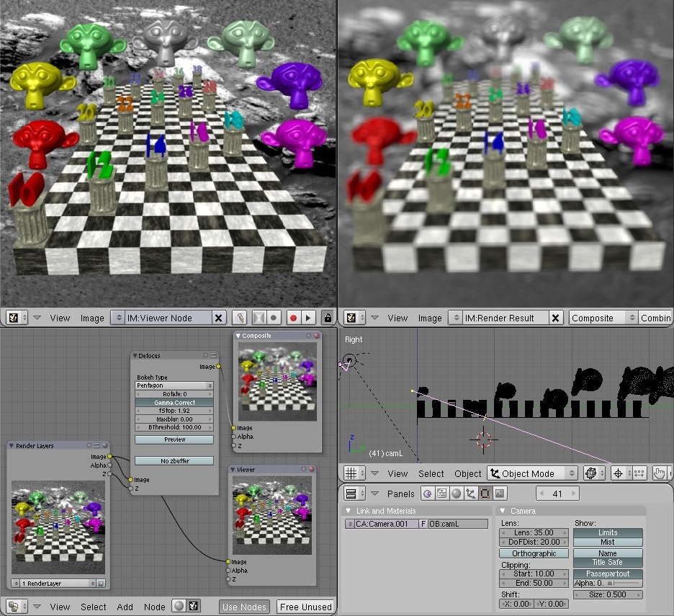
Task: Toggle camera Name display
Action: pyautogui.click(x=608, y=553)
